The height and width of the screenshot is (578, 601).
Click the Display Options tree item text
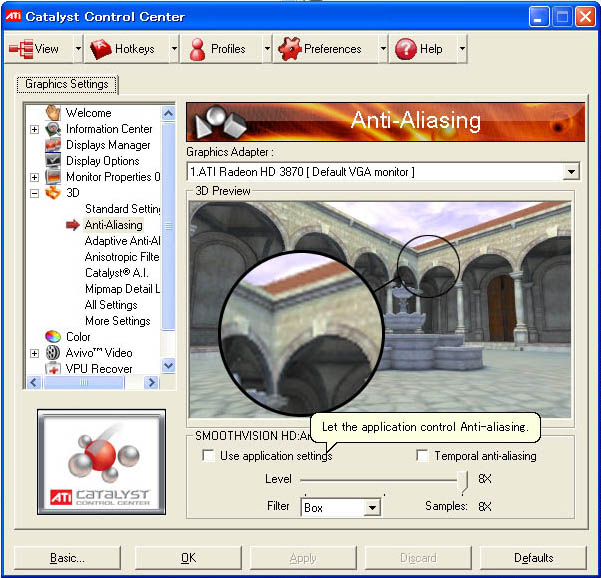[x=103, y=161]
